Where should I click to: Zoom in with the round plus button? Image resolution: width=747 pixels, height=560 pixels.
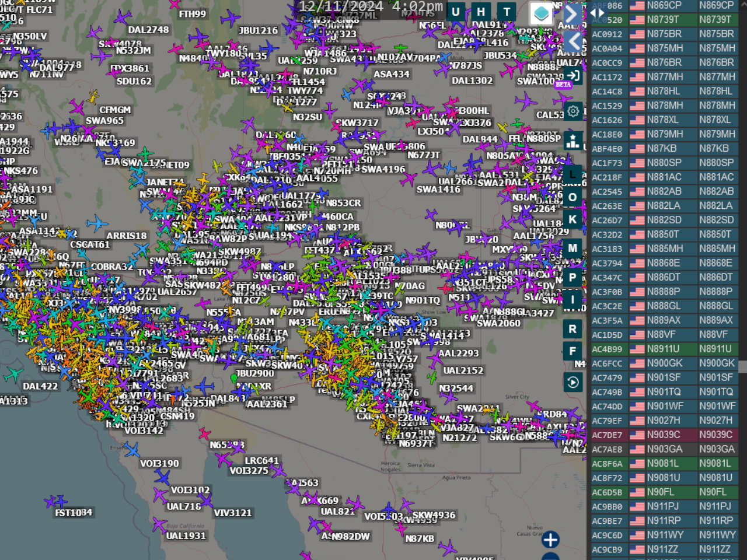[x=550, y=540]
